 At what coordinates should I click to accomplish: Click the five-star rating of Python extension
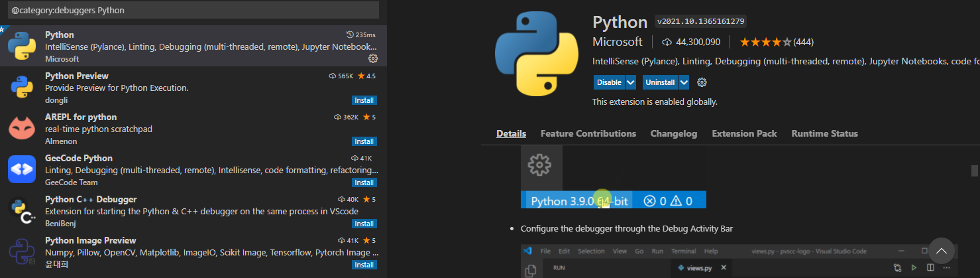[x=765, y=42]
